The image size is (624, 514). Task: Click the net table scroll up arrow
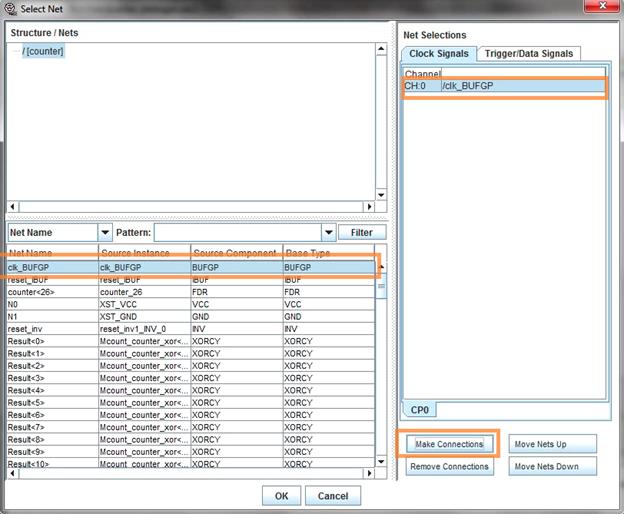pos(381,267)
